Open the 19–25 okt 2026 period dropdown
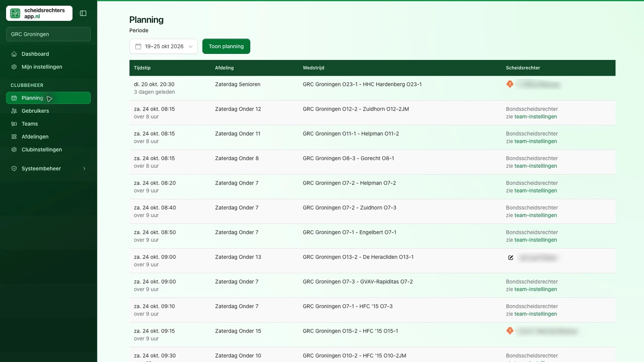Viewport: 644px width, 362px height. (163, 46)
